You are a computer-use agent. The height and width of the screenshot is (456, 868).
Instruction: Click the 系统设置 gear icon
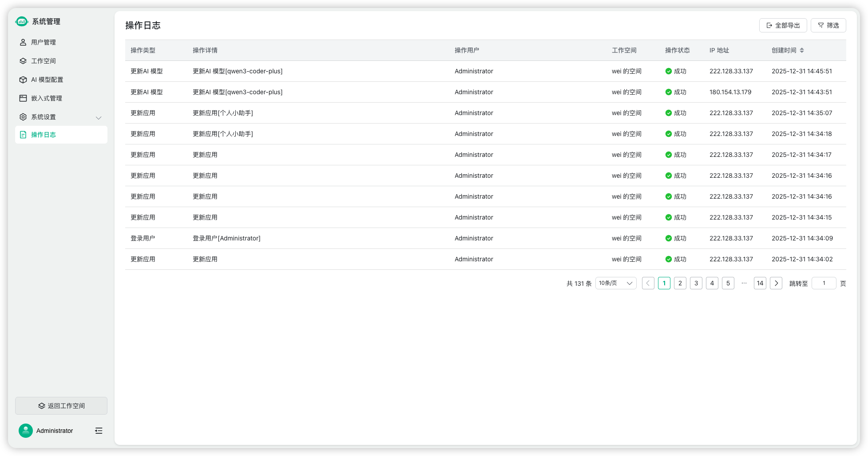click(x=23, y=117)
